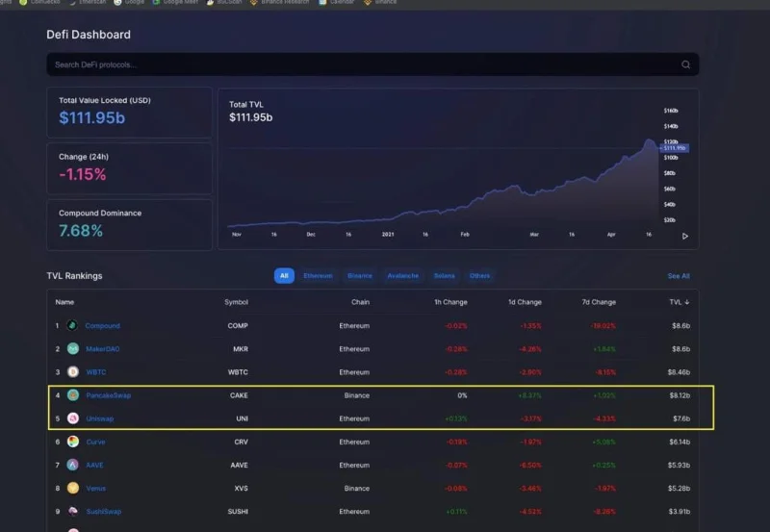Click the Chain column header
Image resolution: width=770 pixels, height=532 pixels.
[x=360, y=302]
